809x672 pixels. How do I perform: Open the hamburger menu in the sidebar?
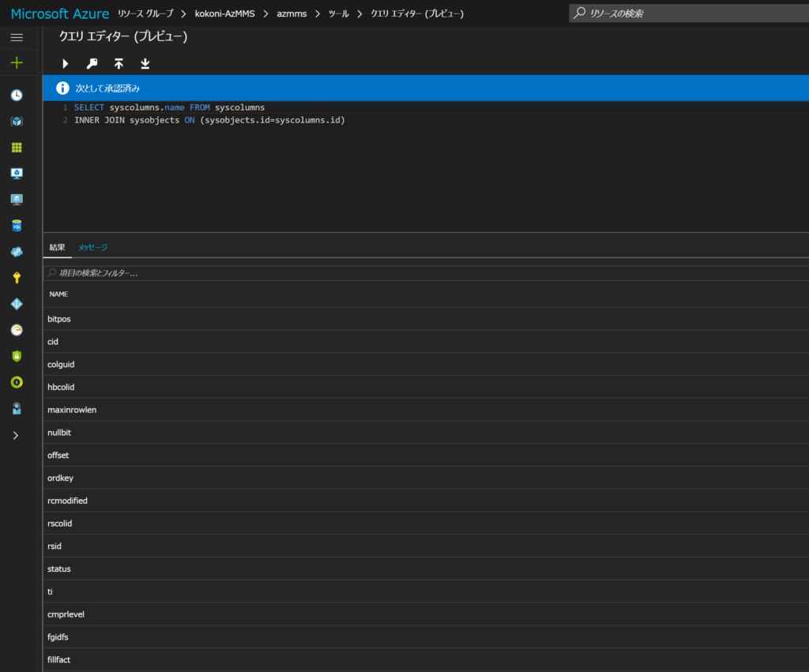(x=17, y=37)
